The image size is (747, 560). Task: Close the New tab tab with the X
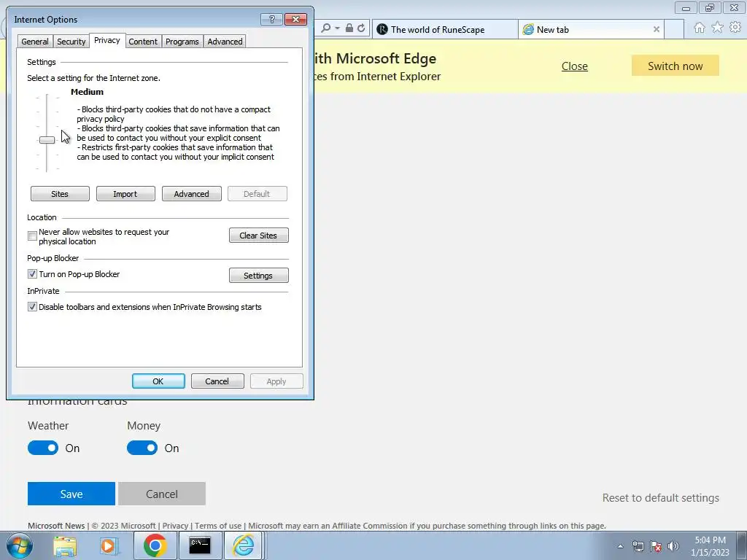tap(657, 29)
